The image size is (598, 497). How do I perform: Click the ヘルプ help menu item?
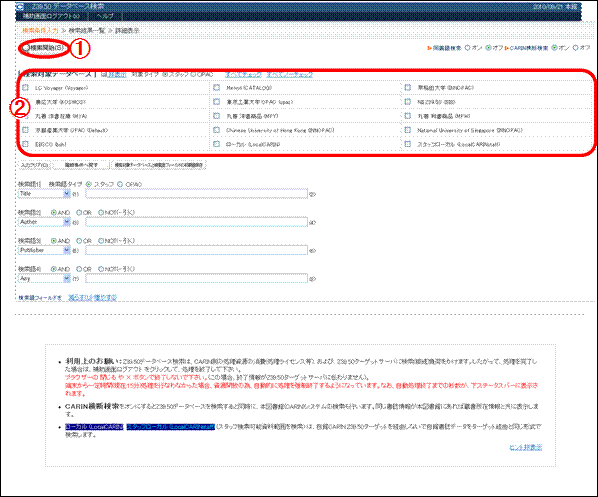pyautogui.click(x=105, y=16)
